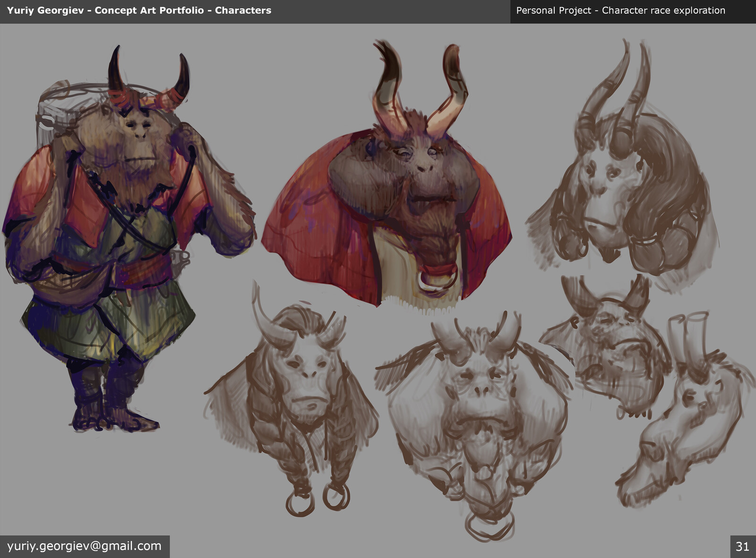Image resolution: width=756 pixels, height=558 pixels.
Task: Click the title 'Yuriy Georgiev - Concept Art Portfolio - Characters'
Action: 139,10
